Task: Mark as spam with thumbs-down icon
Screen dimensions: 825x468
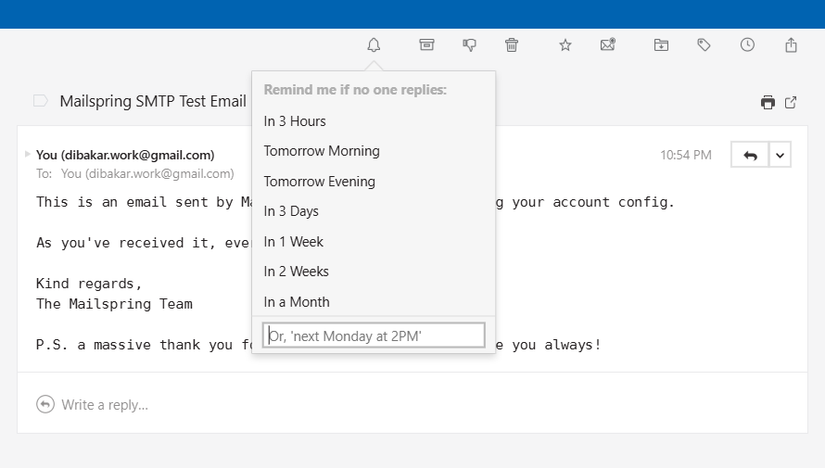Action: (x=469, y=45)
